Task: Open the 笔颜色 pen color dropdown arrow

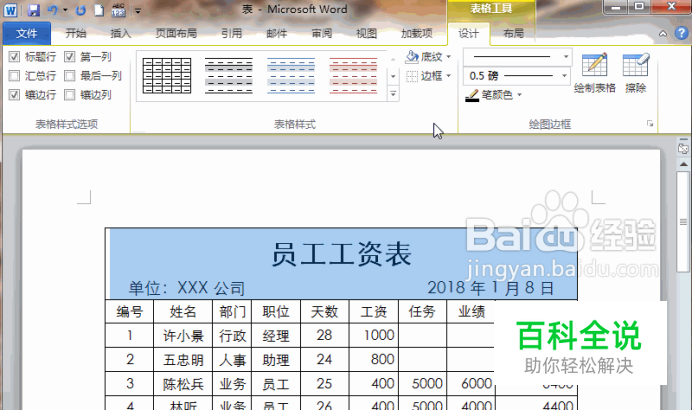Action: tap(519, 95)
